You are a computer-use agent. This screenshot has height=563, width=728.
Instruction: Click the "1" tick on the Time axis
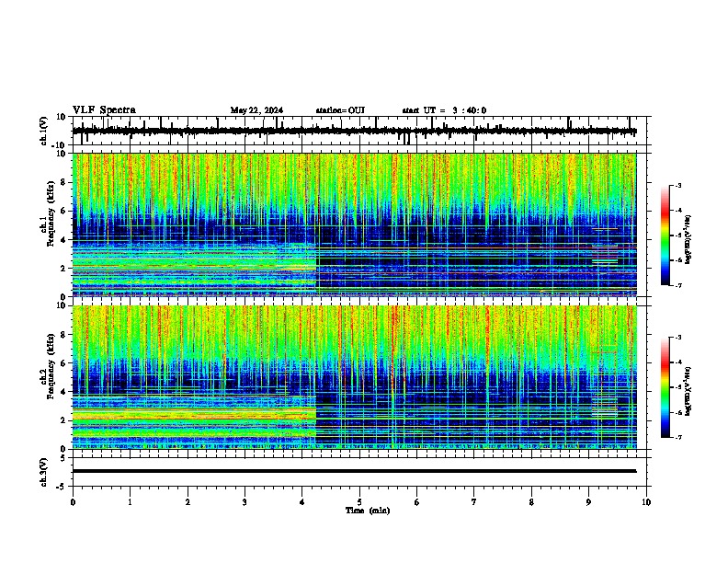pos(130,502)
